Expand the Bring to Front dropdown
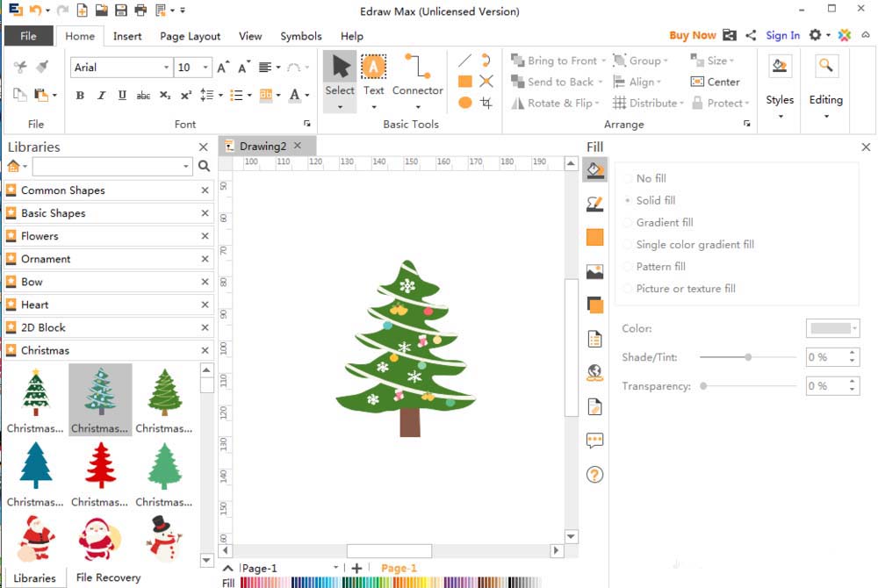This screenshot has height=588, width=878. pos(604,61)
